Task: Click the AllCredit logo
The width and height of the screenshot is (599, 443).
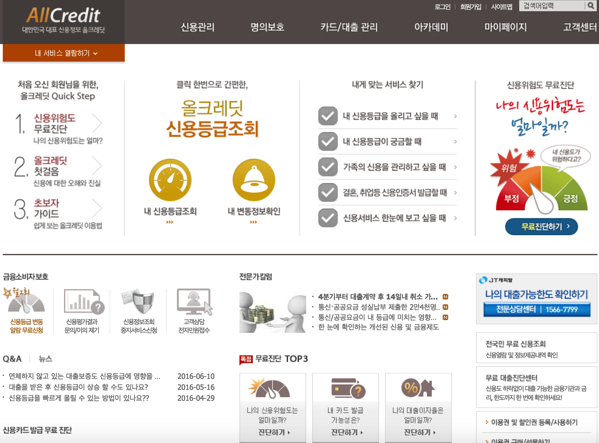Action: point(63,20)
